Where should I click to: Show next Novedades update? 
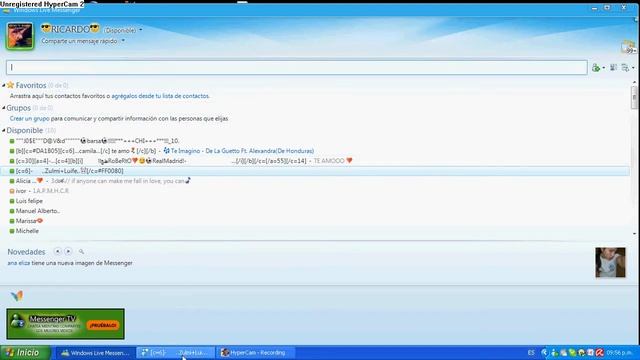coord(68,251)
